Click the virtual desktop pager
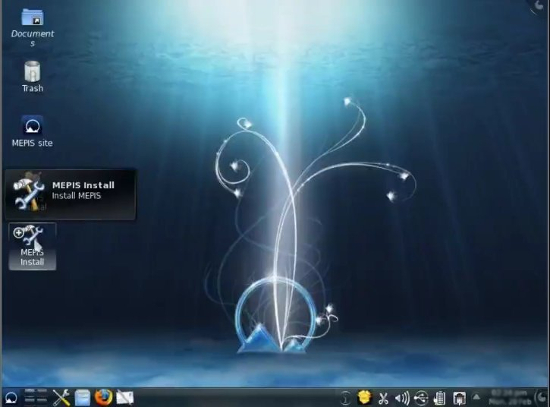 click(36, 398)
